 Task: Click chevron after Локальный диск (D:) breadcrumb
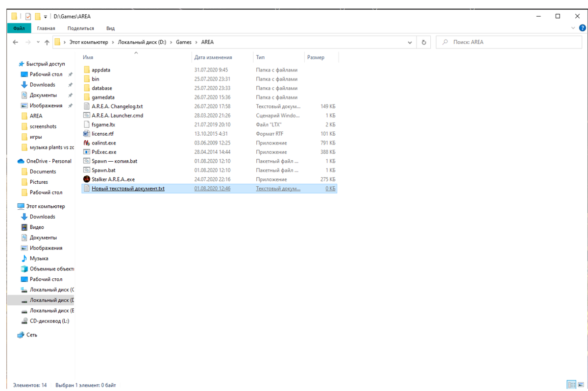pyautogui.click(x=171, y=42)
